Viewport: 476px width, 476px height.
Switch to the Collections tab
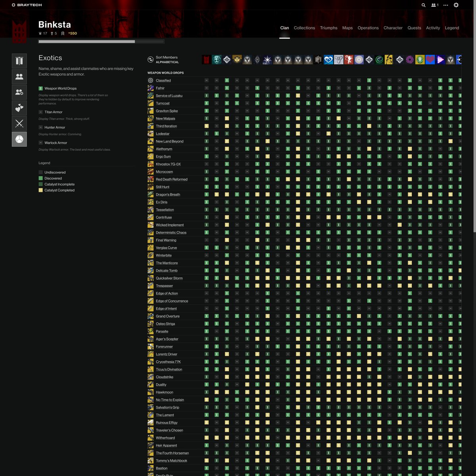[304, 28]
